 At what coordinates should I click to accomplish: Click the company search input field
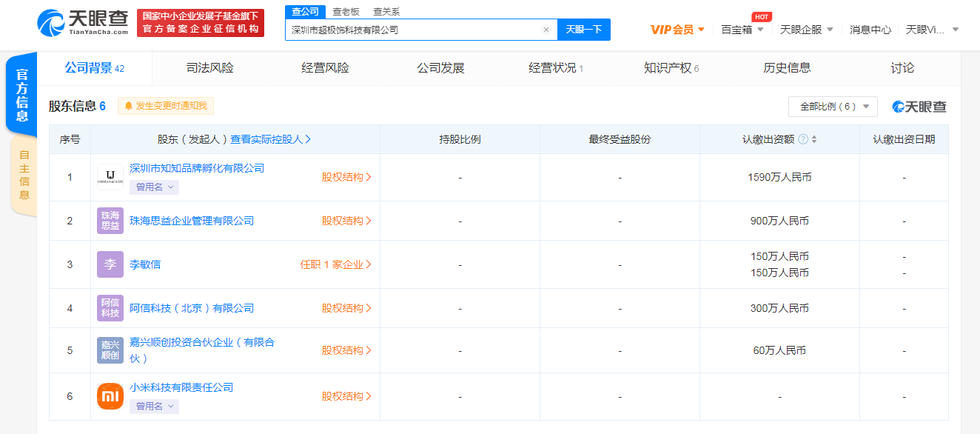point(415,29)
